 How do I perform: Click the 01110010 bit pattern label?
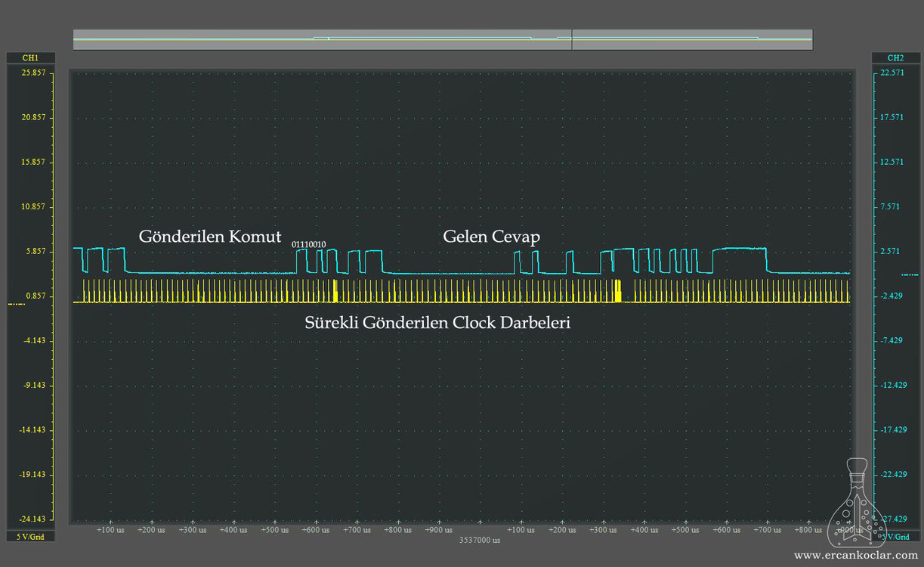(309, 244)
